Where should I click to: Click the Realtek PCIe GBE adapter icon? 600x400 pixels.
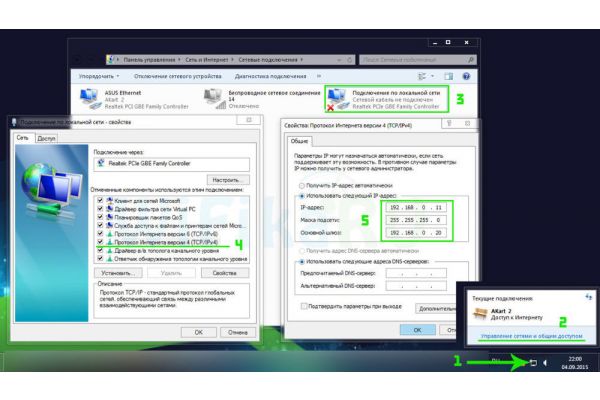(101, 163)
